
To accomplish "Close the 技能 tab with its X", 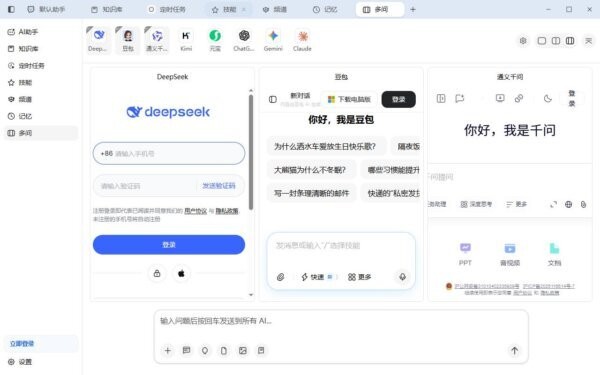I will [244, 10].
